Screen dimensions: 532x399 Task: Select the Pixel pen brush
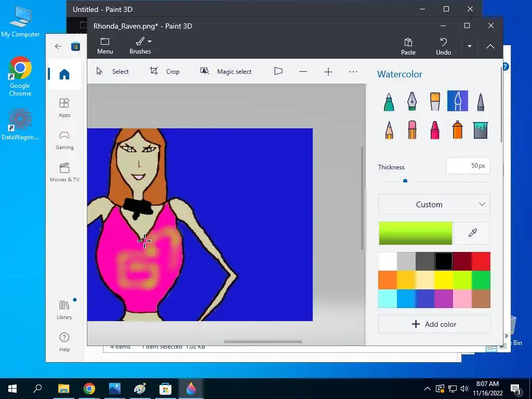pyautogui.click(x=481, y=101)
